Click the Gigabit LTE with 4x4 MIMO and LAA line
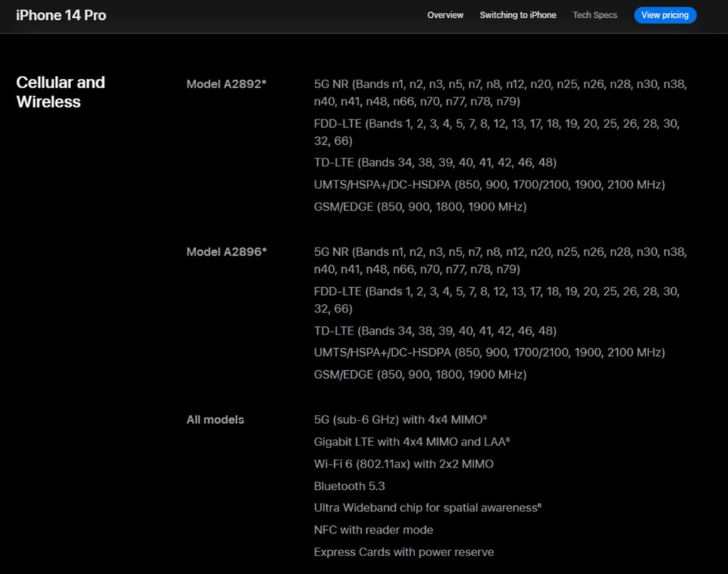 pos(412,442)
